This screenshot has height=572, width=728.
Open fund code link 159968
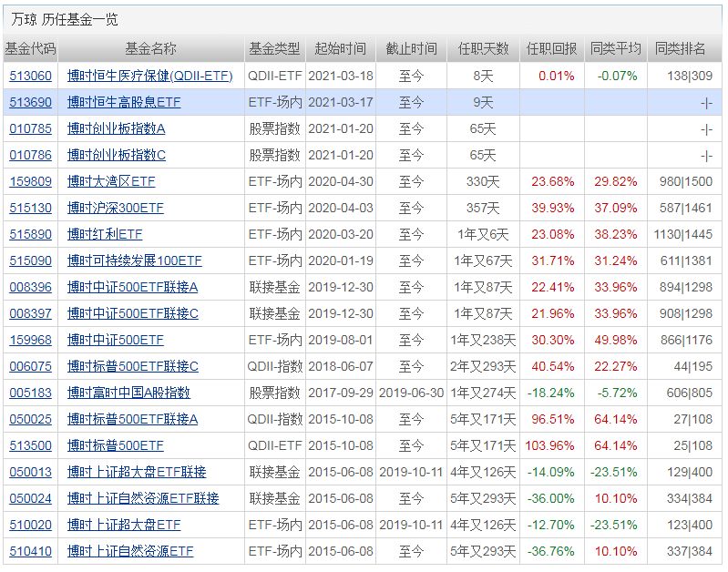pos(30,341)
